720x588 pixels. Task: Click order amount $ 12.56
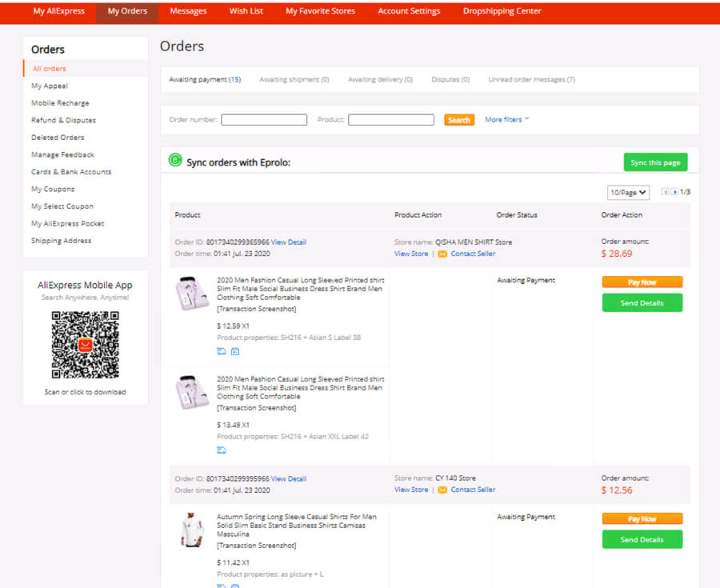(617, 490)
